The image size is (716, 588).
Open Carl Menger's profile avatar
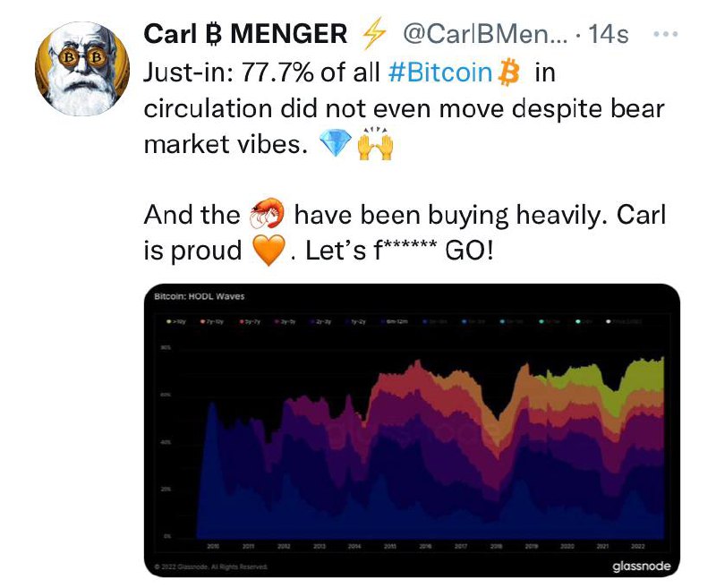click(x=82, y=68)
